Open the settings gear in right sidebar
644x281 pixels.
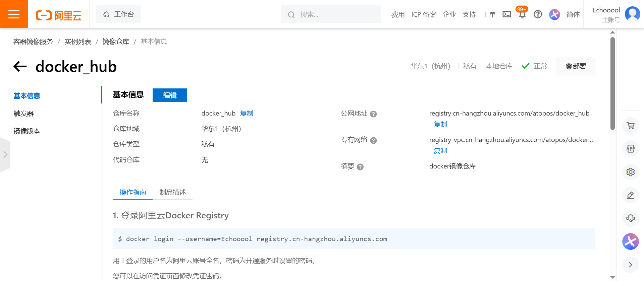[630, 172]
